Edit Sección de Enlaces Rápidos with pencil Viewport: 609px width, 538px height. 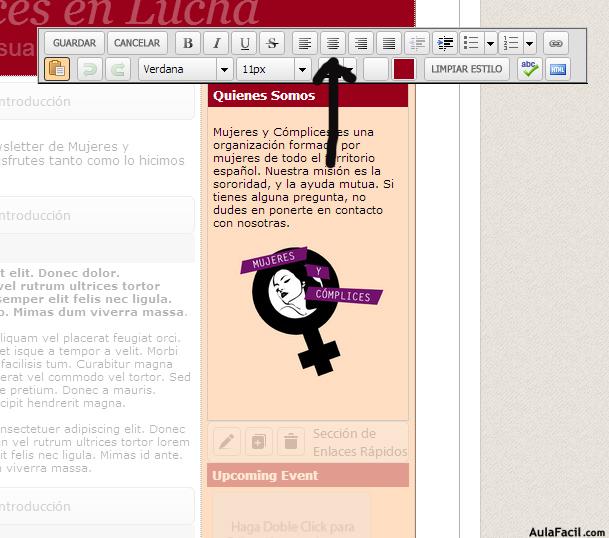coord(227,442)
